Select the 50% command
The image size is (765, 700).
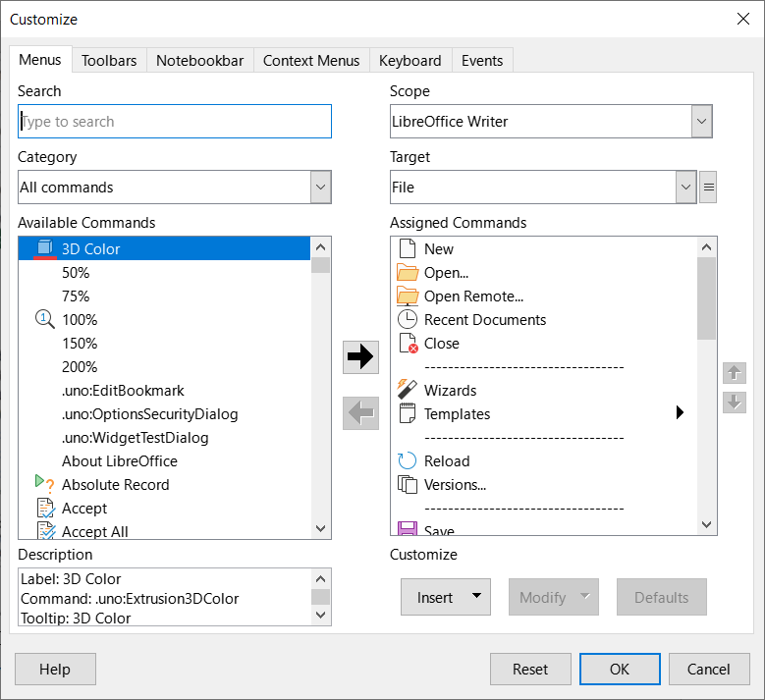point(164,272)
